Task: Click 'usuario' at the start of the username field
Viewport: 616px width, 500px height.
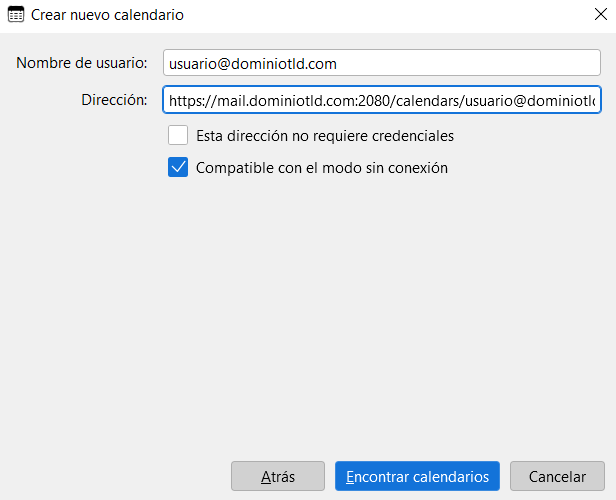Action: point(193,63)
